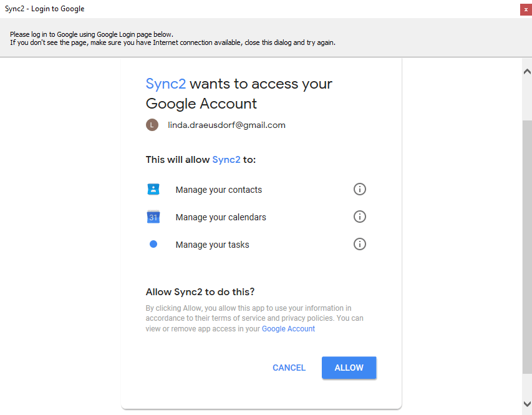Click the ALLOW button
Image resolution: width=532 pixels, height=415 pixels.
coord(349,368)
